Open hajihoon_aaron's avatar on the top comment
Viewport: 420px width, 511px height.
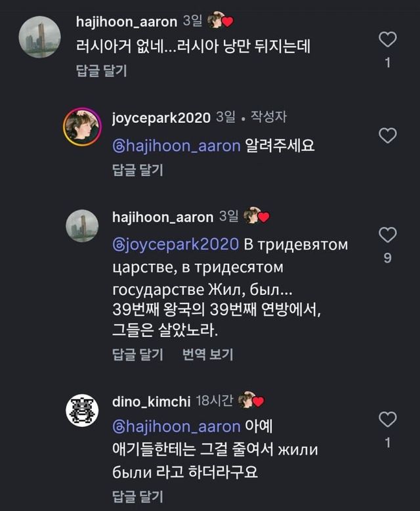click(39, 36)
